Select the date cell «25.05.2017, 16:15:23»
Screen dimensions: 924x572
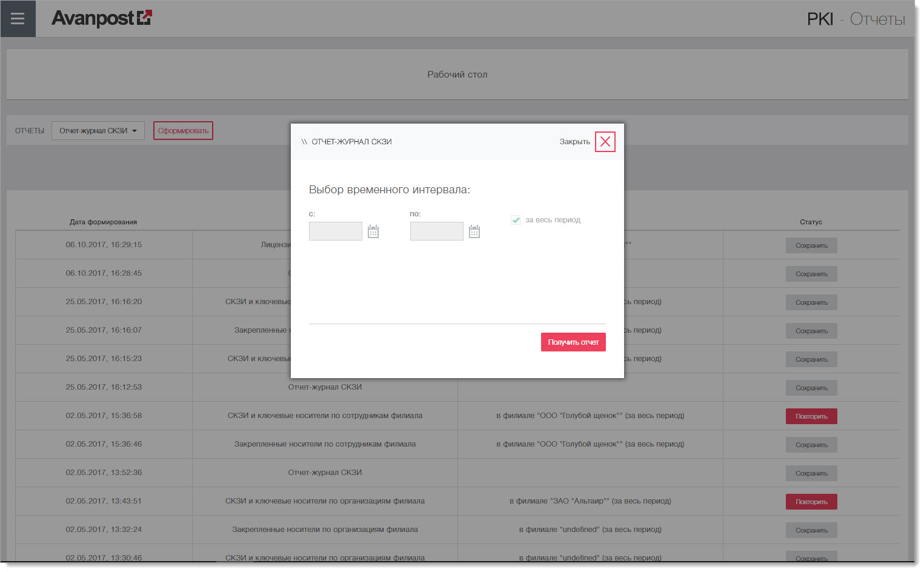click(x=104, y=359)
